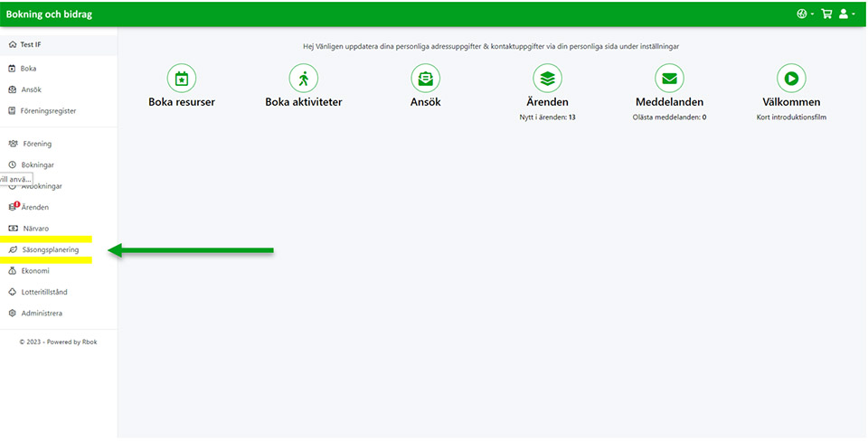Click the Förening sidebar item
Image resolution: width=868 pixels, height=441 pixels.
coord(36,144)
